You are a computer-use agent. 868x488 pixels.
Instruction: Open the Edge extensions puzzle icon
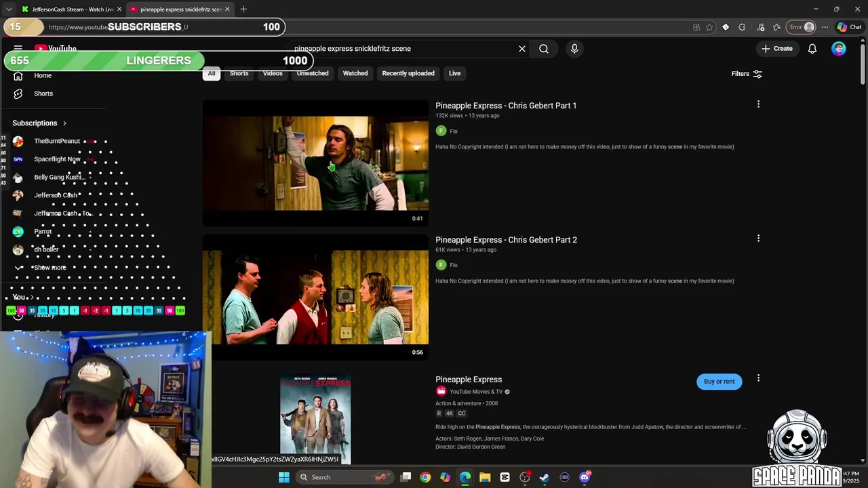pos(742,27)
